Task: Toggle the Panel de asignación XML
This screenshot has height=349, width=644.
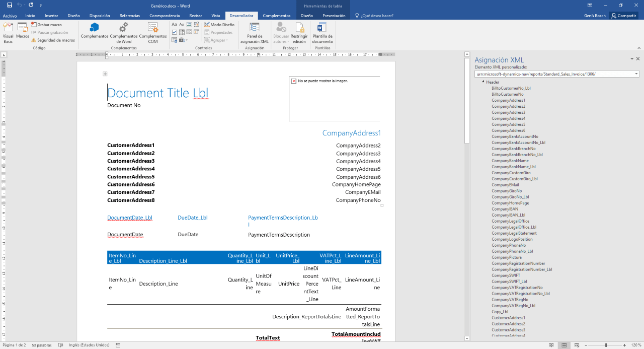Action: 254,33
